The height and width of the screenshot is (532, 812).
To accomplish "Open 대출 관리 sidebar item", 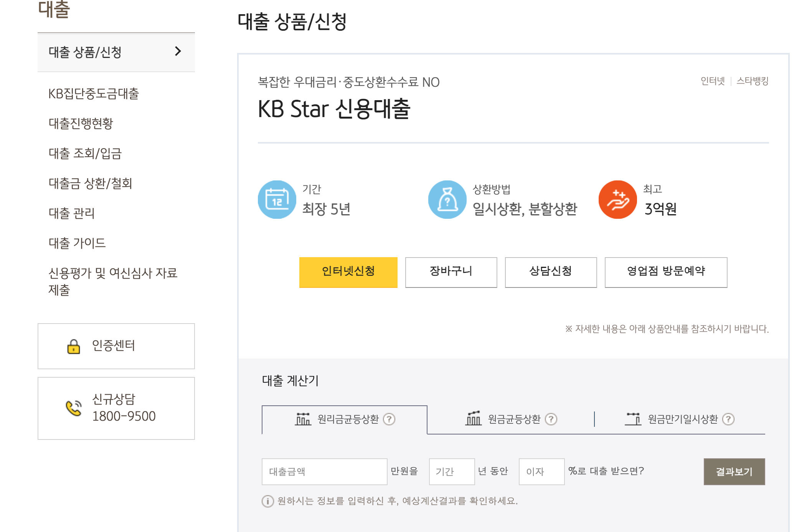I will tap(72, 213).
